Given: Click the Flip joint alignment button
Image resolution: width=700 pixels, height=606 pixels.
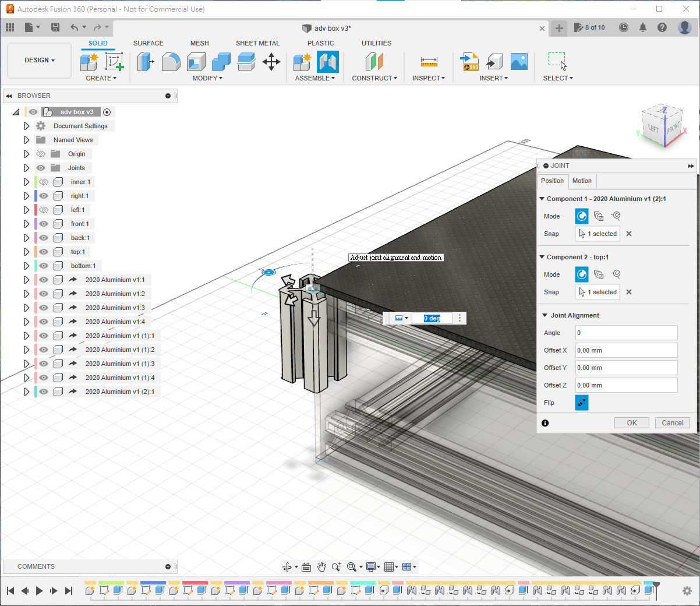Looking at the screenshot, I should click(581, 403).
